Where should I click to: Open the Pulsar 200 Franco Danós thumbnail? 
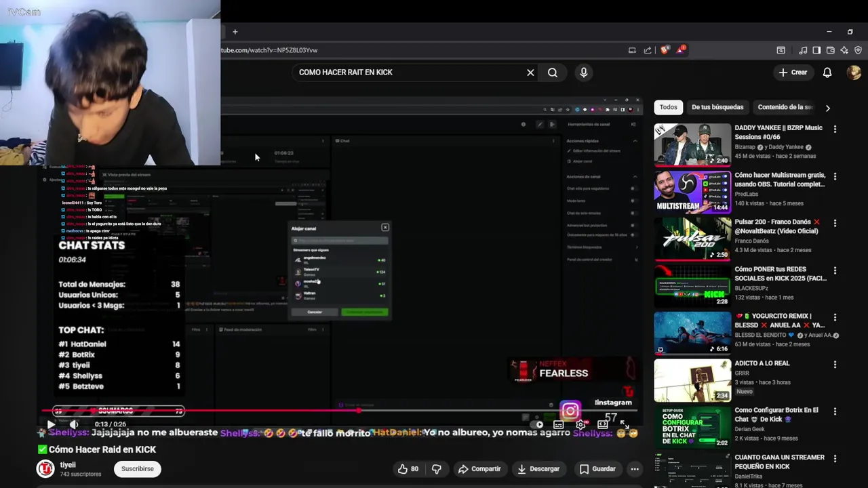coord(692,239)
